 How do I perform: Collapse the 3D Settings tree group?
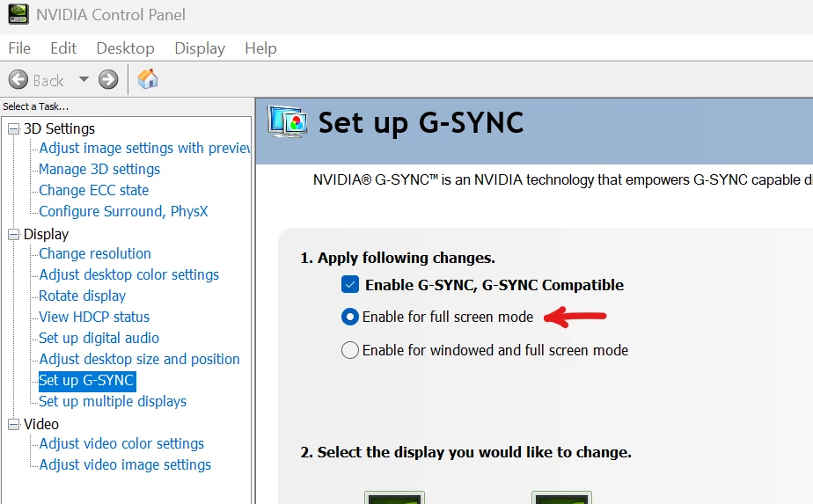click(x=14, y=128)
